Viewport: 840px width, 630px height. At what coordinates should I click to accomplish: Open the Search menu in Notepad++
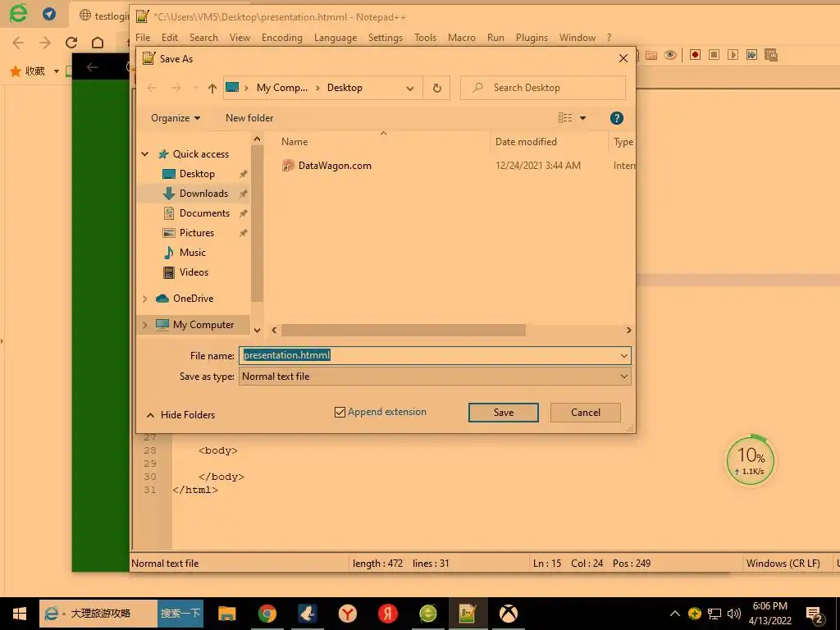click(x=203, y=38)
